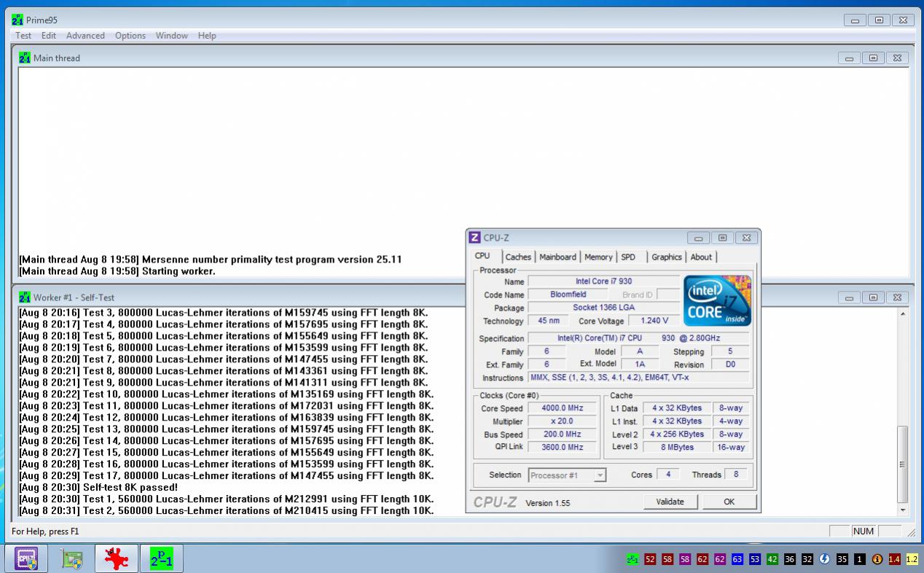
Task: Restore the Main thread child window
Action: click(x=873, y=58)
